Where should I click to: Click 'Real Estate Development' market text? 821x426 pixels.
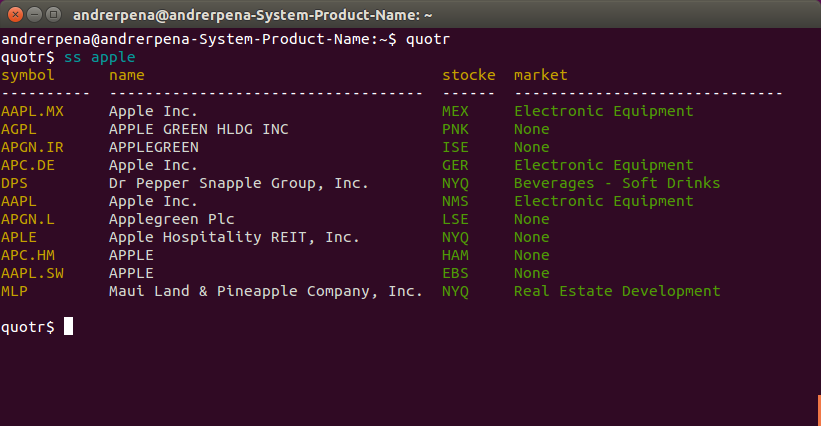617,291
